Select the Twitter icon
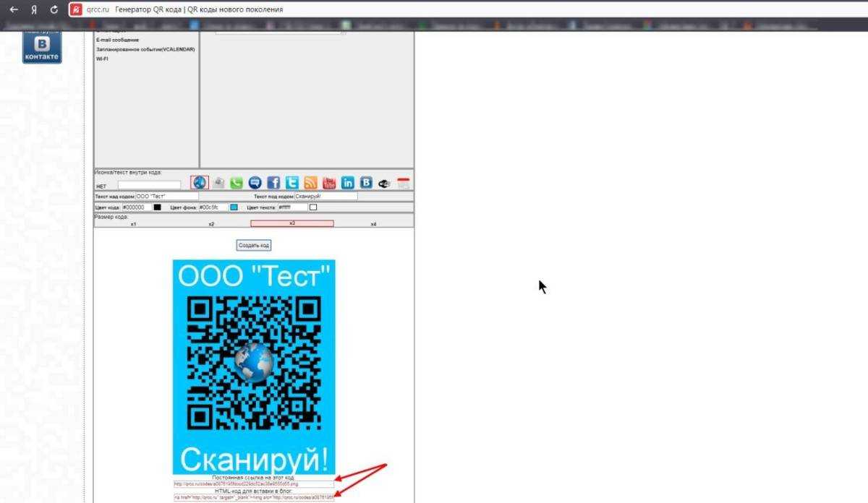This screenshot has height=503, width=868. (292, 183)
